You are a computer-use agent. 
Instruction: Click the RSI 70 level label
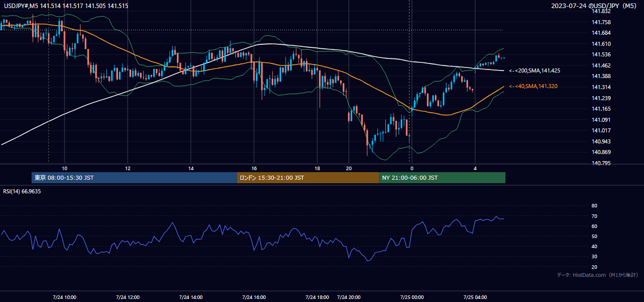click(x=595, y=216)
